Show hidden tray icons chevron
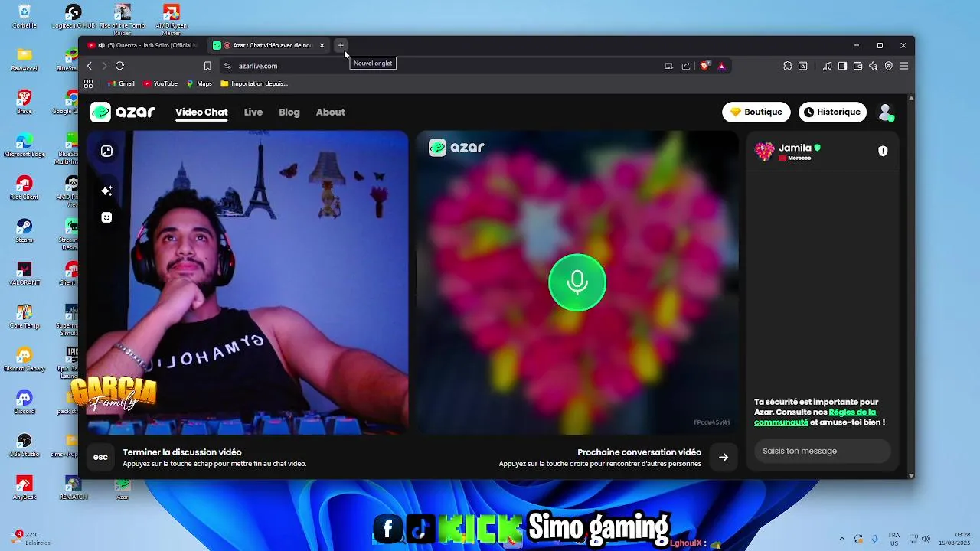 (x=842, y=539)
